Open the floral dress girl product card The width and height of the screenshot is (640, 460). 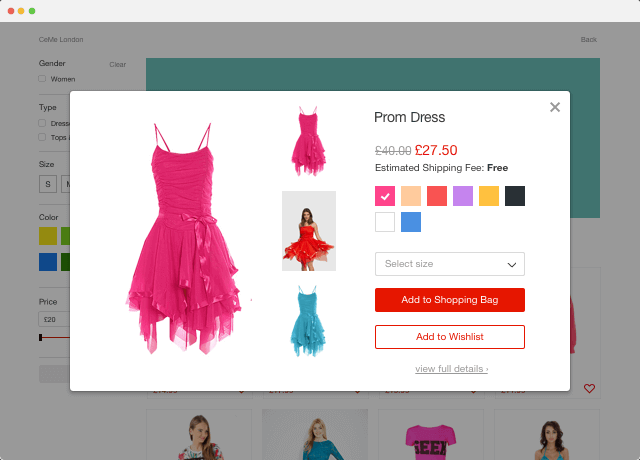[x=199, y=435]
